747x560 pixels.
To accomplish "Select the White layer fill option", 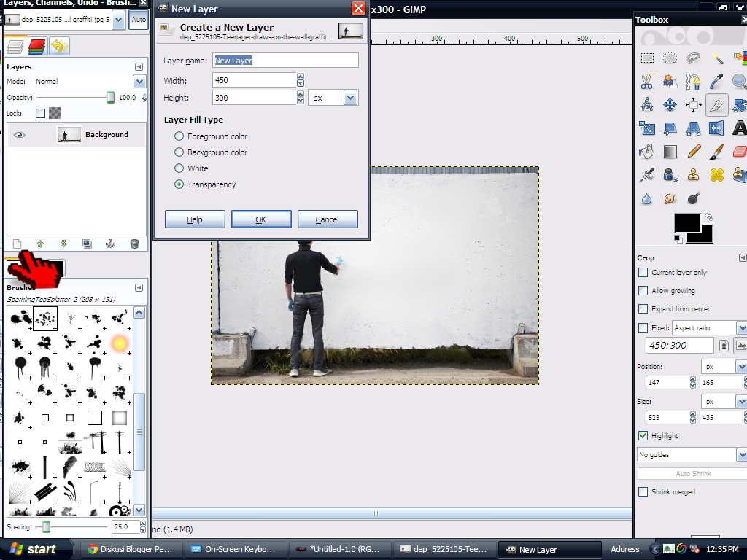I will tap(178, 168).
